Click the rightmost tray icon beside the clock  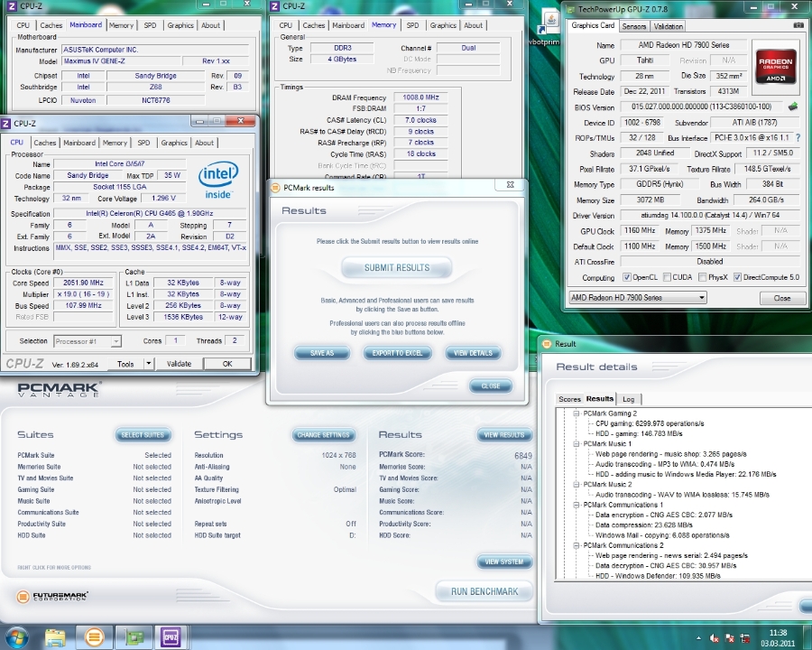point(745,638)
